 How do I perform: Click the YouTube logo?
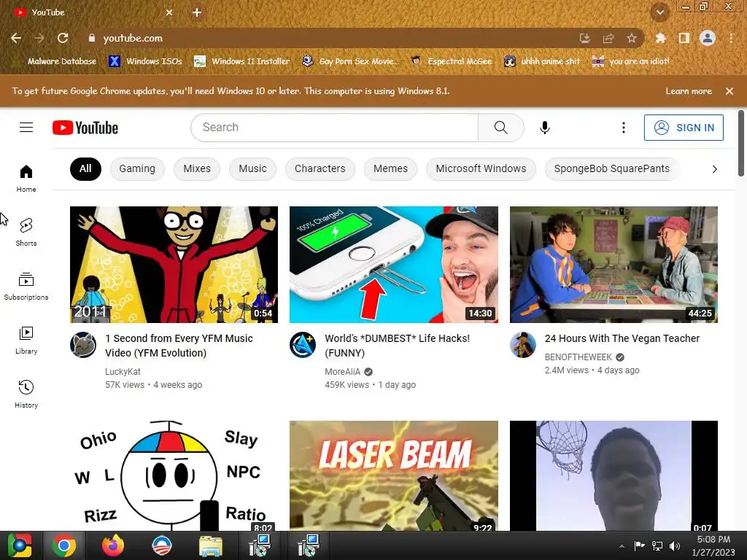[85, 128]
